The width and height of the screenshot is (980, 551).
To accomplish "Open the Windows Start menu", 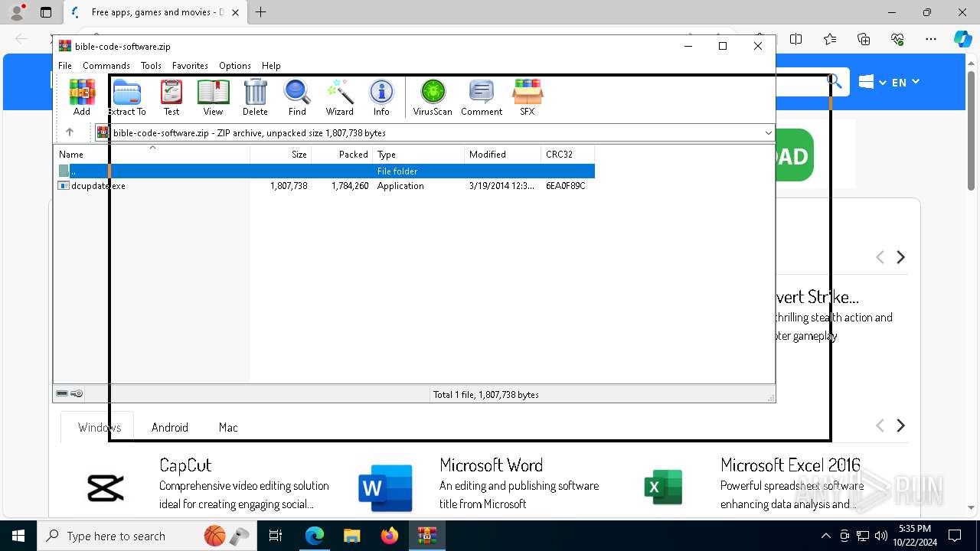I will coord(18,536).
